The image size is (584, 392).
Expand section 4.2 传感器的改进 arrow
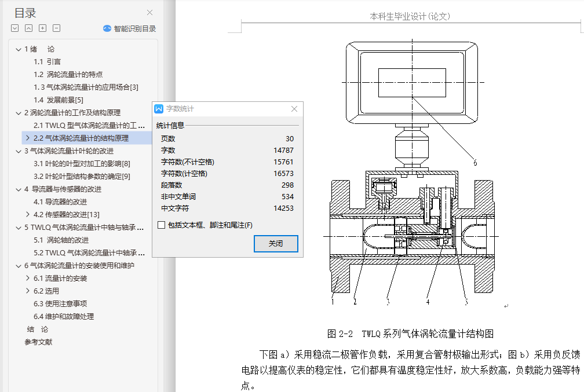pos(28,214)
